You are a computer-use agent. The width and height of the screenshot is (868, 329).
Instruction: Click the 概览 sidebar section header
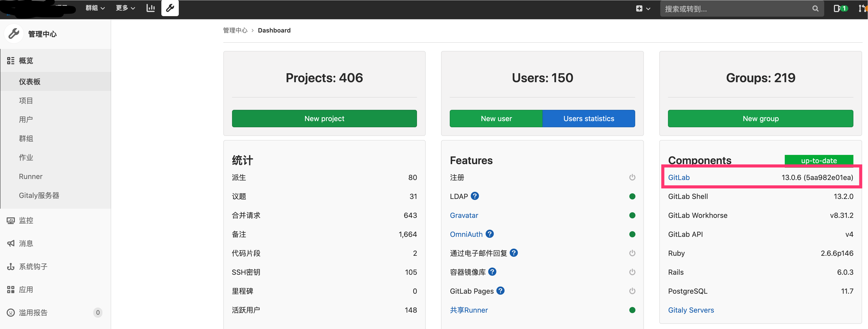(55, 61)
